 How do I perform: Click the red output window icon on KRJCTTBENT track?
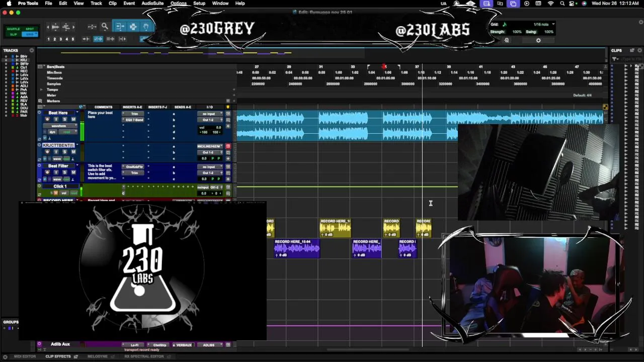tap(228, 146)
